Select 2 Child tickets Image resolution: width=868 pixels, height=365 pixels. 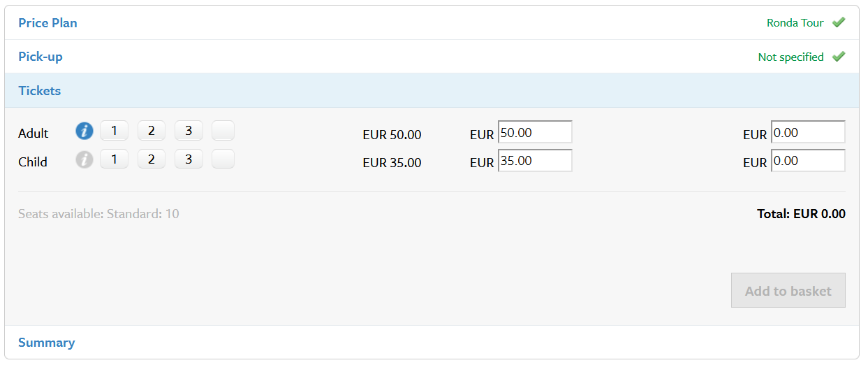(151, 159)
